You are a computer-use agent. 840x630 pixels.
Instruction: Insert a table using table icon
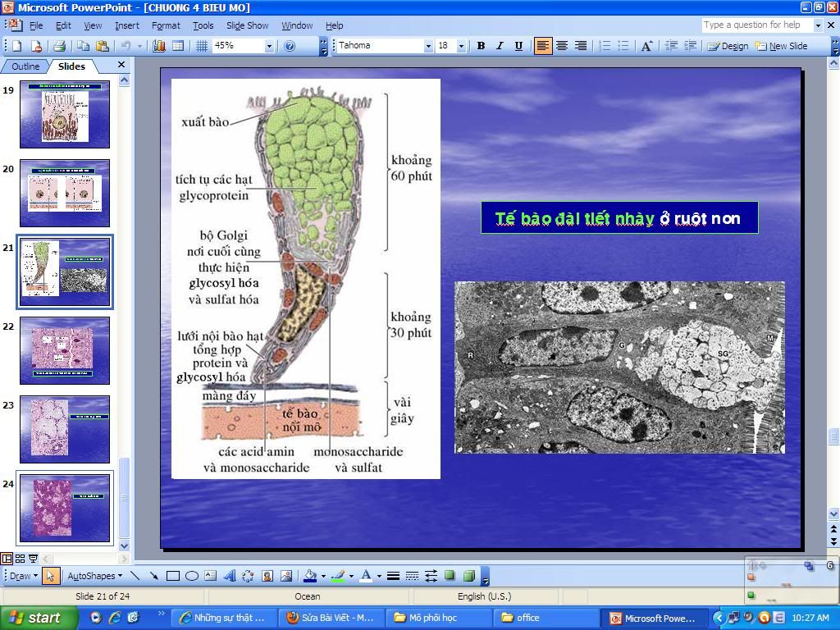pos(178,46)
